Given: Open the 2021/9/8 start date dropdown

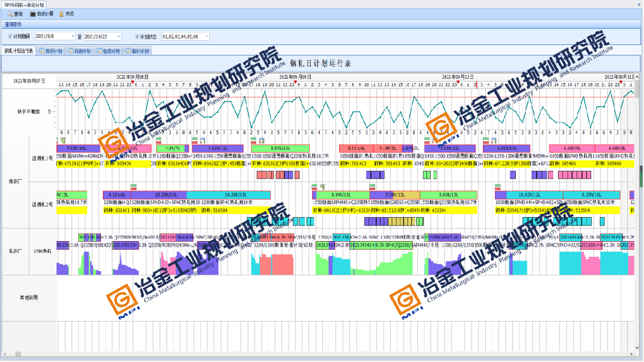Looking at the screenshot, I should (73, 37).
